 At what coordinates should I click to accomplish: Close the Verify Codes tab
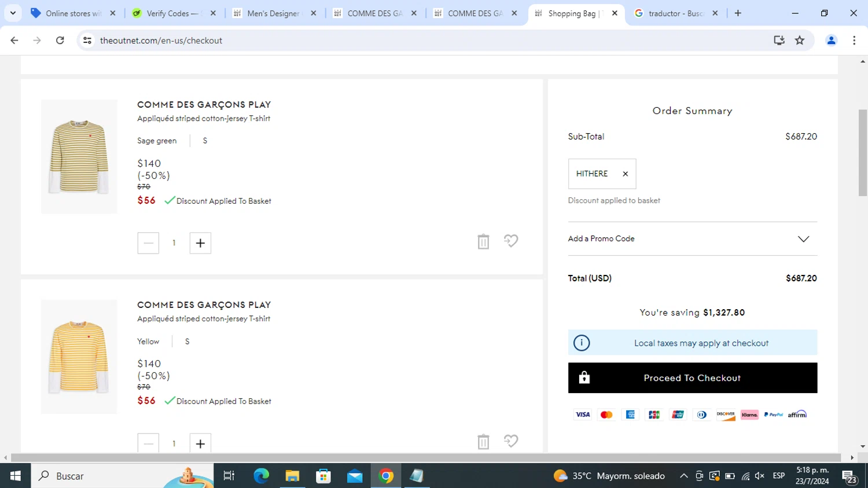coord(213,13)
